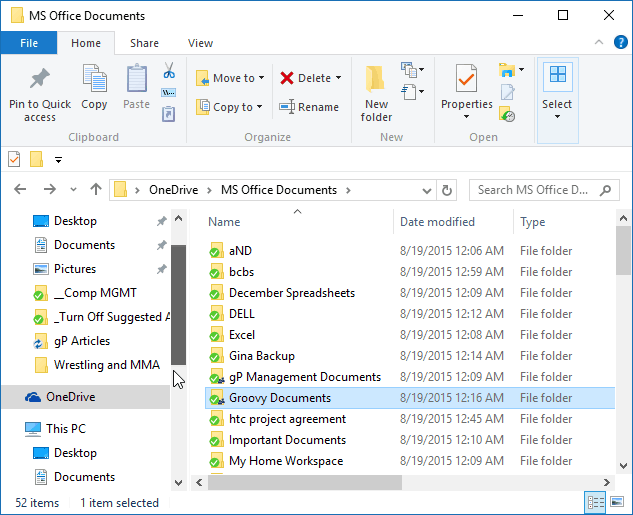Go back with the Back arrow
This screenshot has height=515, width=633.
(x=20, y=189)
